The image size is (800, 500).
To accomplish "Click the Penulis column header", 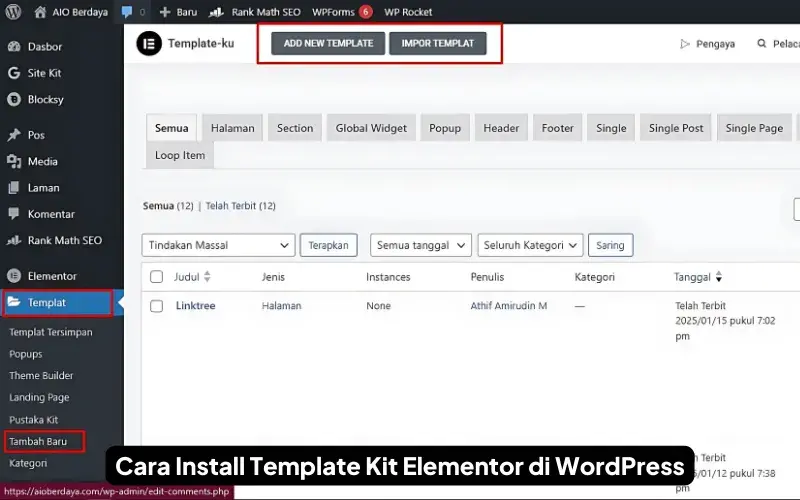I will click(x=487, y=277).
